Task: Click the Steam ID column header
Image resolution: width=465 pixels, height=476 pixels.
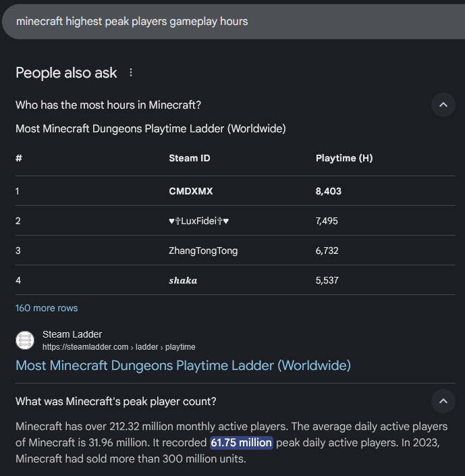Action: [x=190, y=158]
